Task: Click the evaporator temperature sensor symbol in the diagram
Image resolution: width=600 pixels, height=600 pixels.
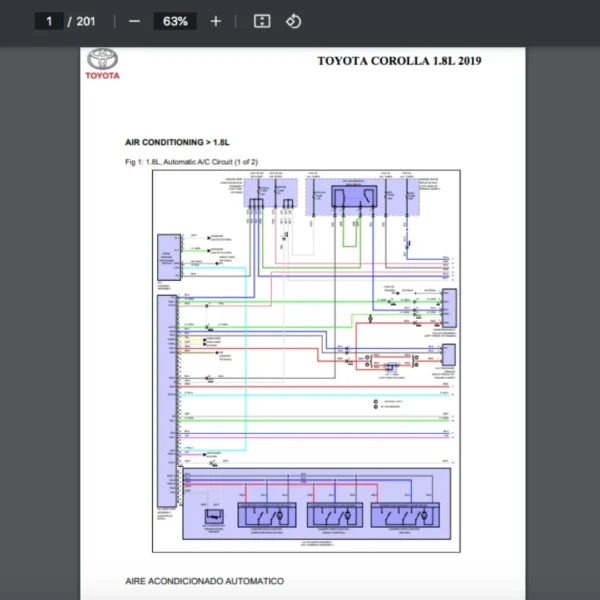Action: [x=213, y=516]
